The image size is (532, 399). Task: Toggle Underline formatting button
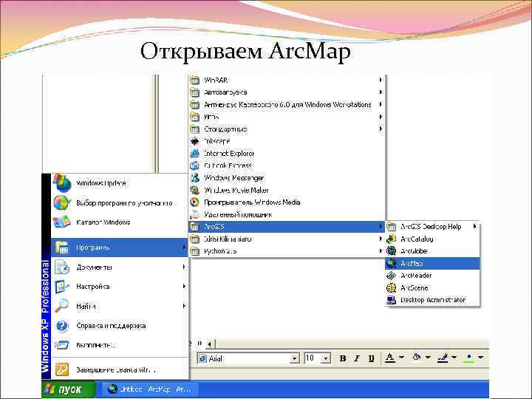click(371, 358)
